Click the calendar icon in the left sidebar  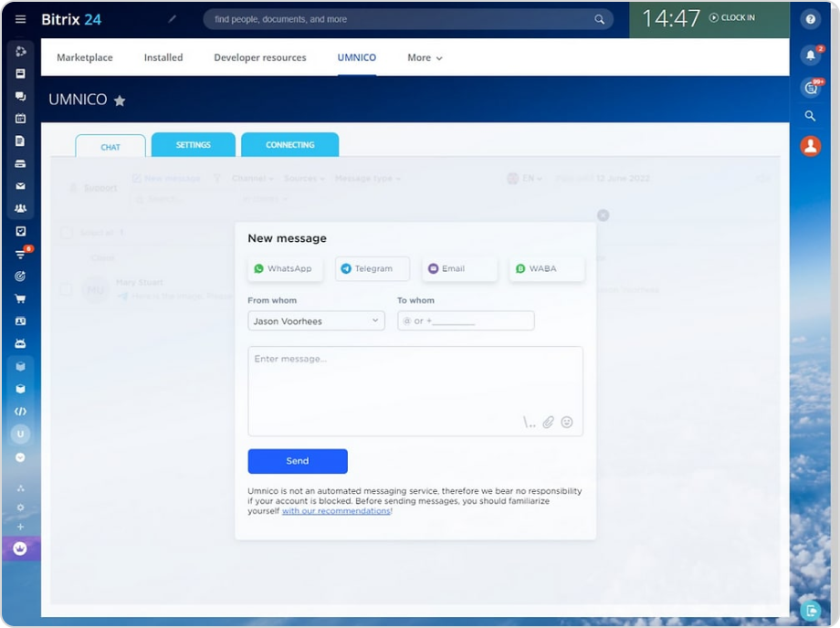(x=20, y=118)
